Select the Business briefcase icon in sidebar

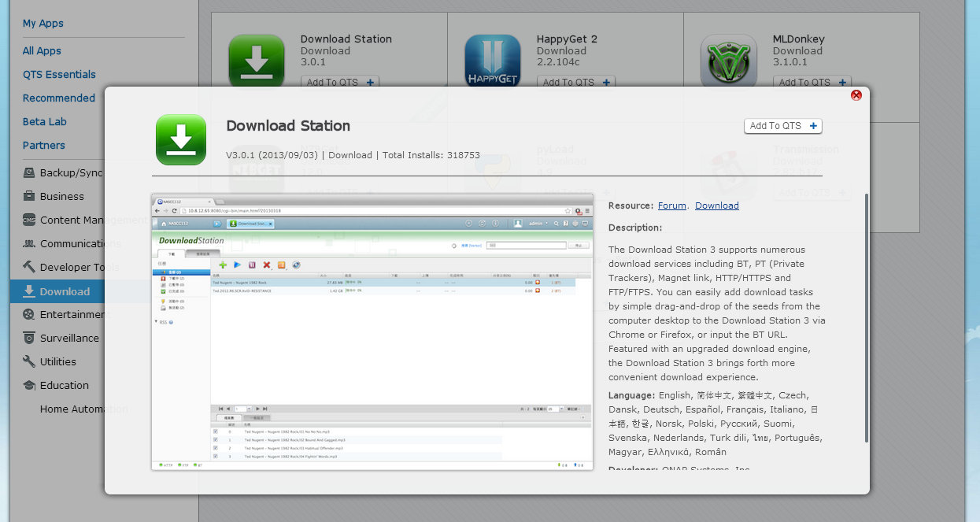29,197
